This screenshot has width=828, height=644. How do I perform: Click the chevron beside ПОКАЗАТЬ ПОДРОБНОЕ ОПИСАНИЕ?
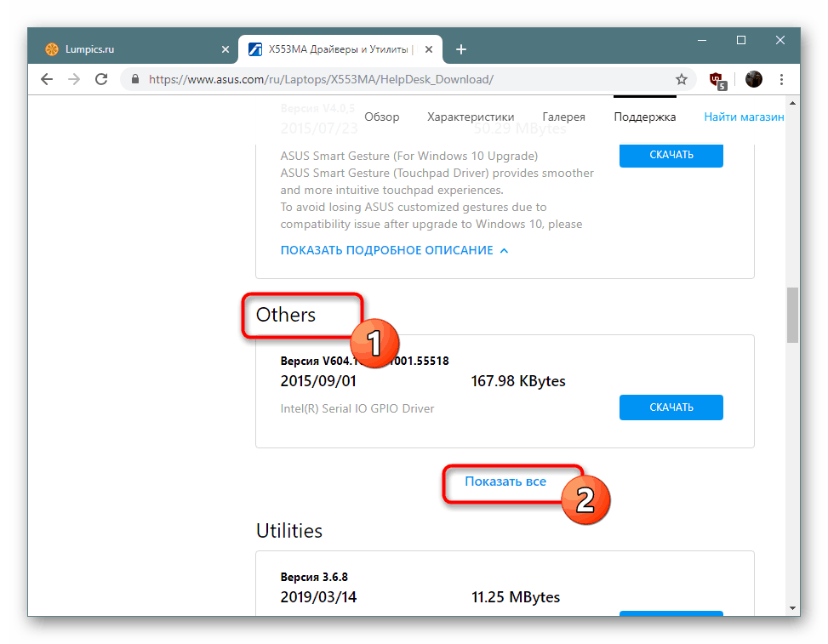[505, 250]
